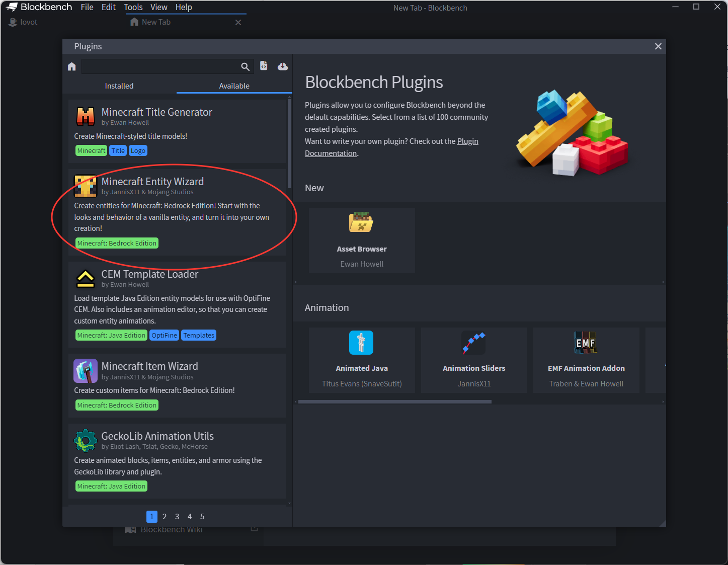Click Minecraft Title Generator plugin icon
The width and height of the screenshot is (728, 565).
coord(86,117)
